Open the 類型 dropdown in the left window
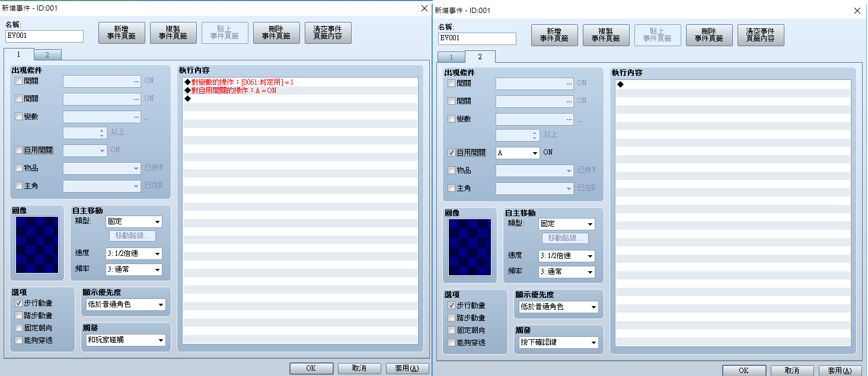The image size is (868, 376). [x=134, y=222]
